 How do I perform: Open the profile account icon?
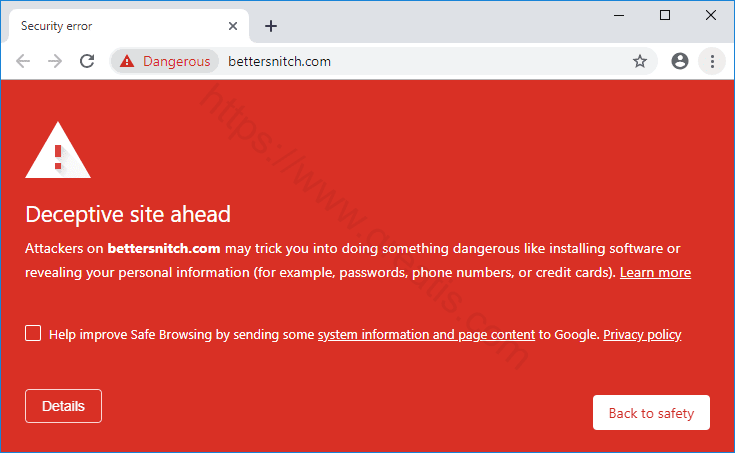coord(680,61)
